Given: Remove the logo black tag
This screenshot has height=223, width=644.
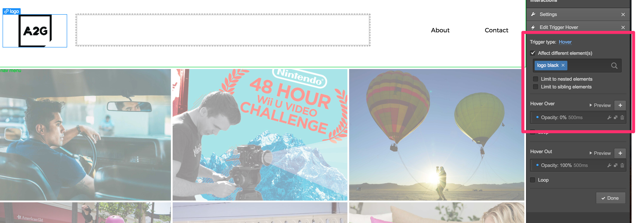Looking at the screenshot, I should pos(563,65).
